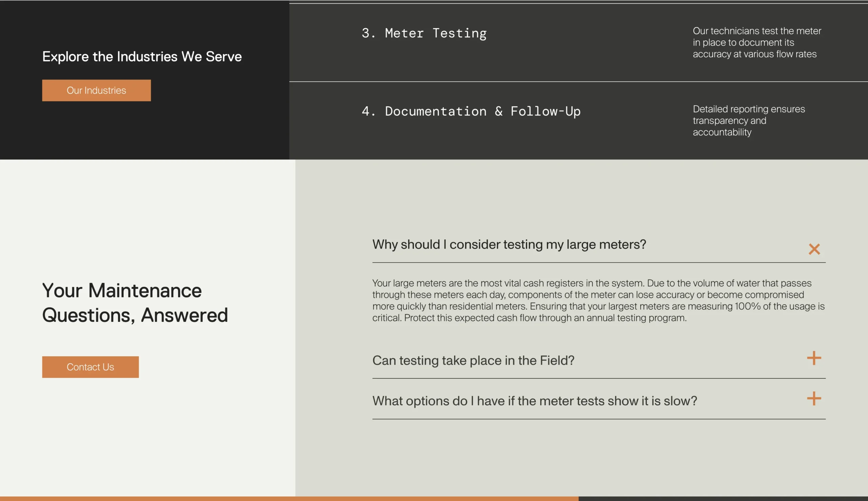Click 'Explore the Industries We Serve' heading
The image size is (868, 501).
pos(142,57)
